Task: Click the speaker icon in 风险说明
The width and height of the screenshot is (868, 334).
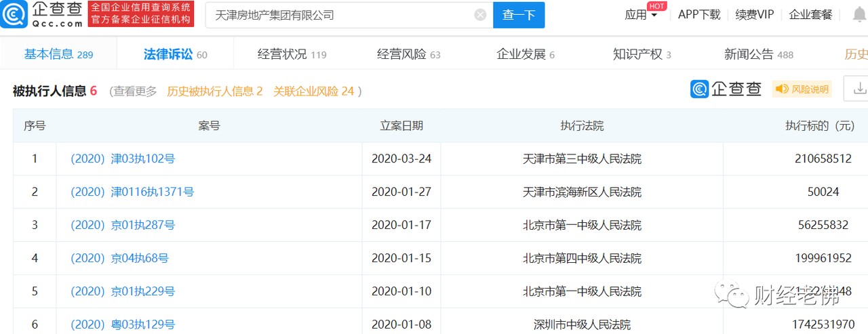Action: pyautogui.click(x=782, y=89)
